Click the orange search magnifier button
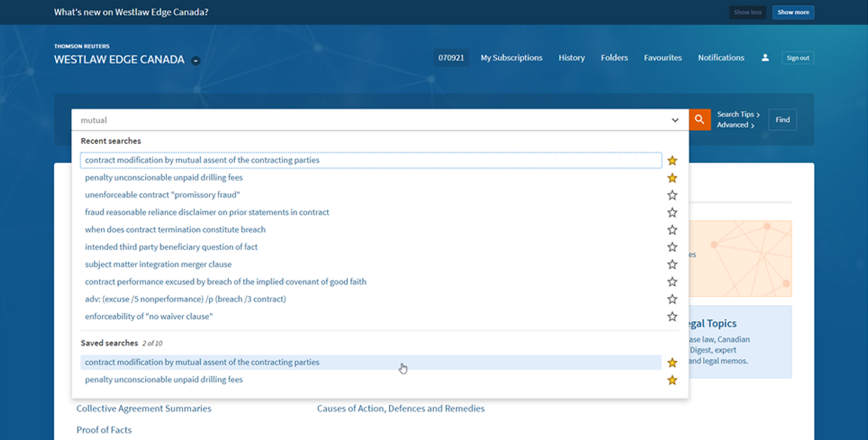868x440 pixels. click(x=699, y=120)
